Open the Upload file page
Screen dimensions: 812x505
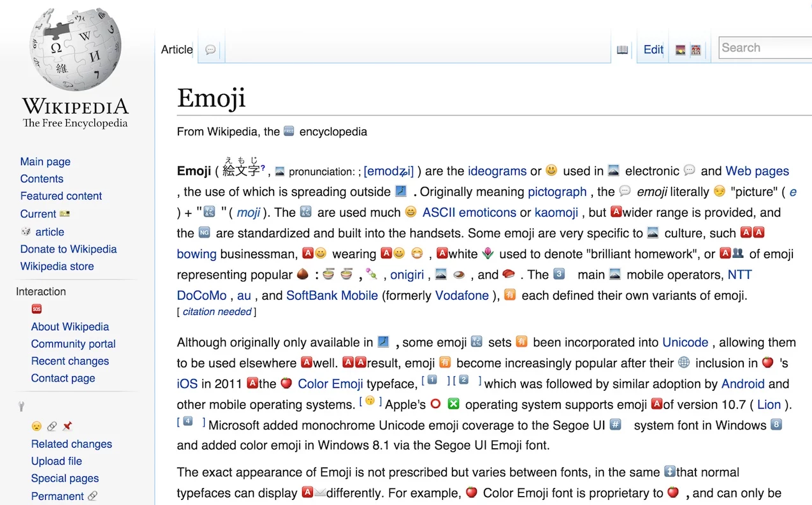56,461
